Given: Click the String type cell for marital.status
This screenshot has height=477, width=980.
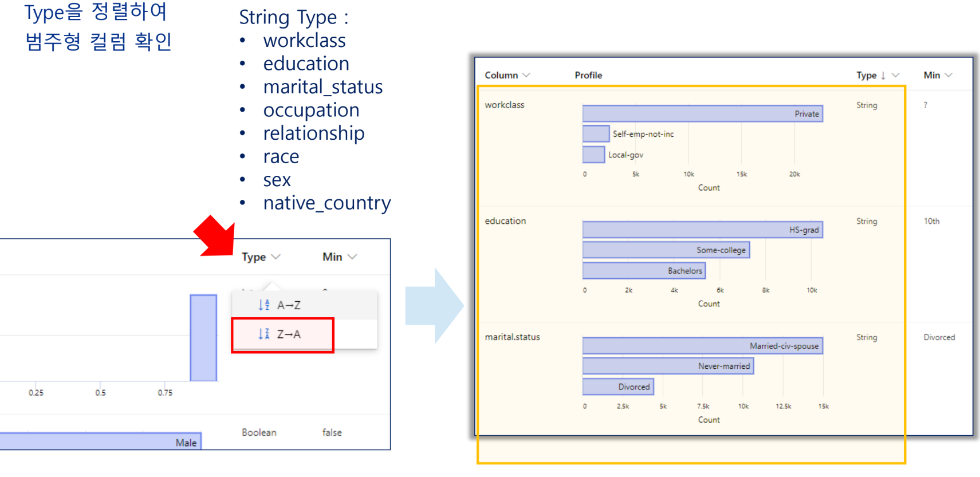Looking at the screenshot, I should point(867,337).
